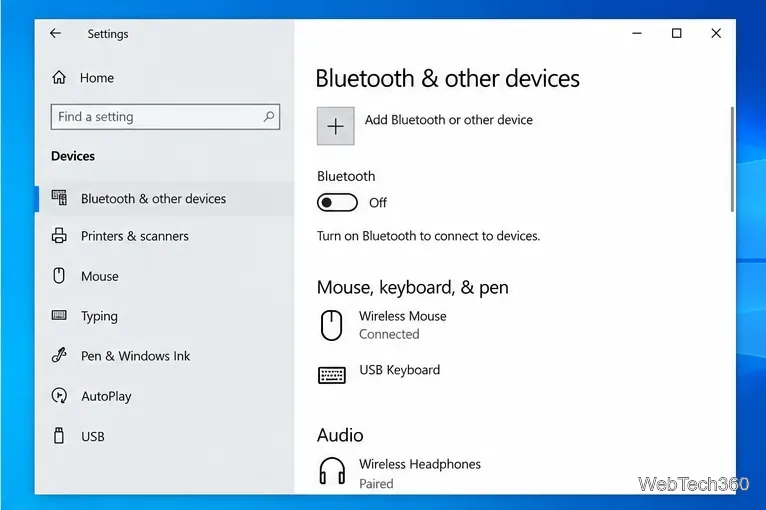Screen dimensions: 766x510
Task: Open AutoPlay settings
Action: click(x=165, y=396)
